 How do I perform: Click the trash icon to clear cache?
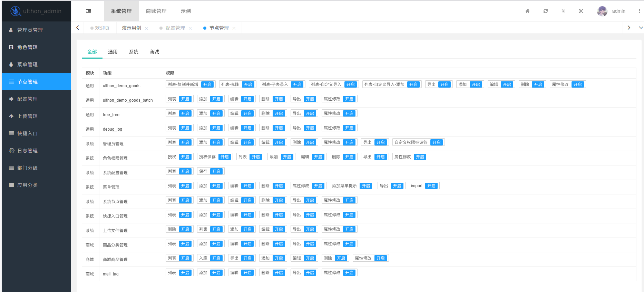coord(563,11)
